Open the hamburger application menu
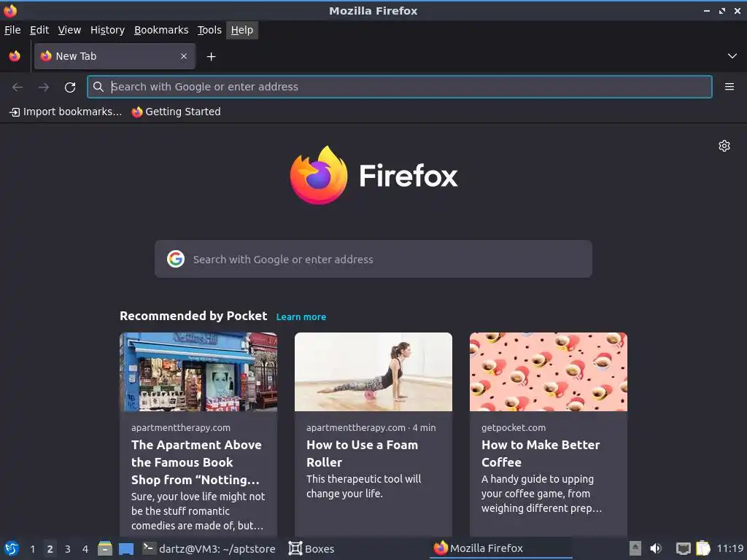Screen dimensions: 747x560 [x=729, y=87]
